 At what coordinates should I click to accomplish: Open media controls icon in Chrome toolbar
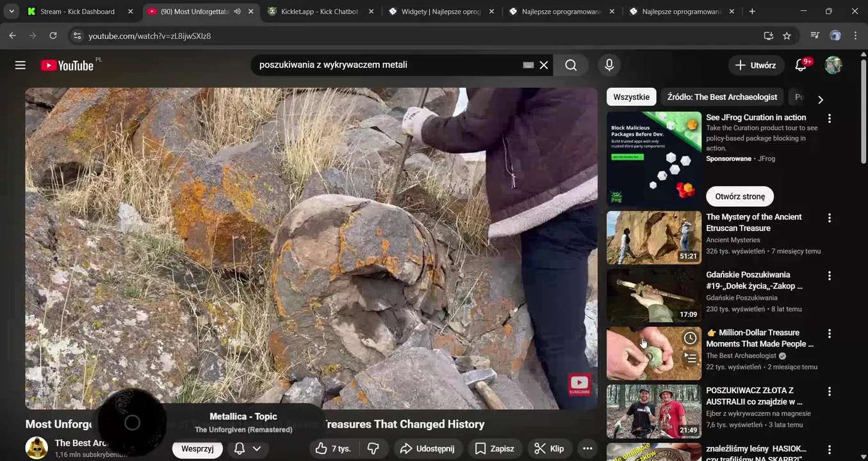pos(815,36)
